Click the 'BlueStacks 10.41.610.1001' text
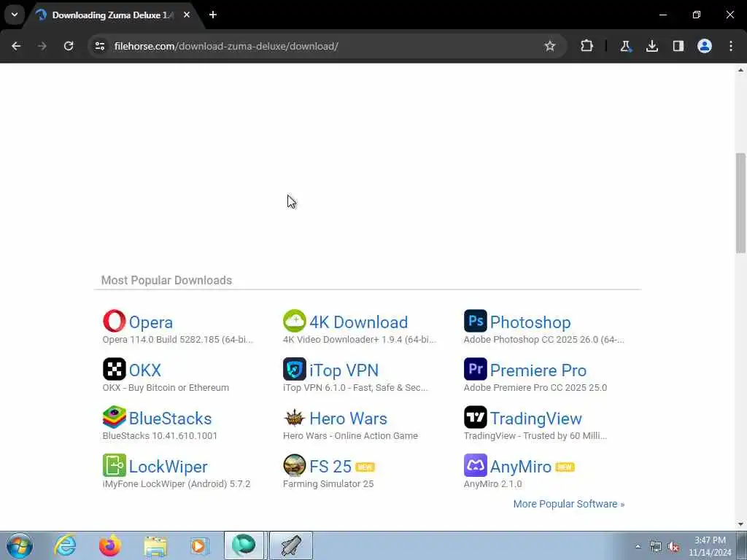Viewport: 747px width, 560px height. click(x=160, y=436)
